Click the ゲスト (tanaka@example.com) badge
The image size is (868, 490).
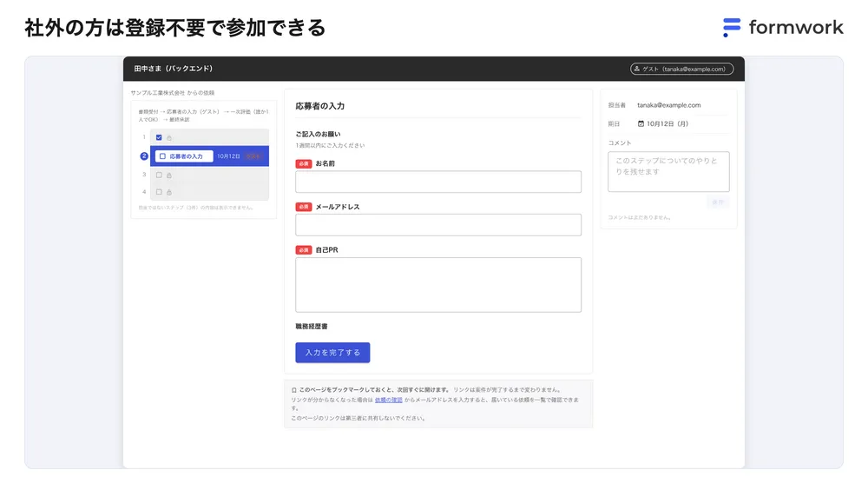pyautogui.click(x=682, y=69)
